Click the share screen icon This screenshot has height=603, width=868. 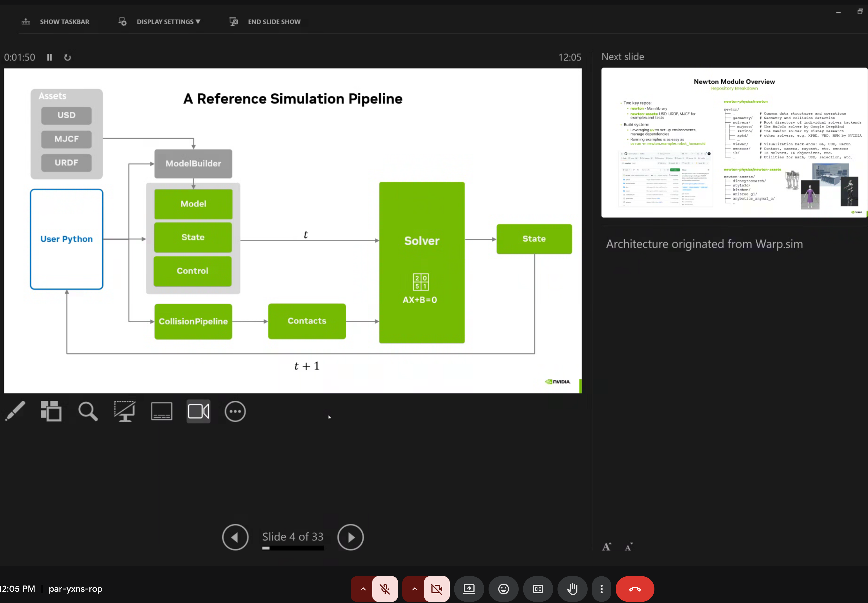point(469,589)
